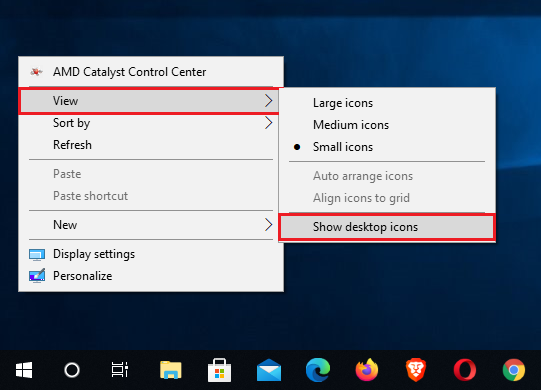Open AMD Catalyst Control Center entry

pos(151,72)
